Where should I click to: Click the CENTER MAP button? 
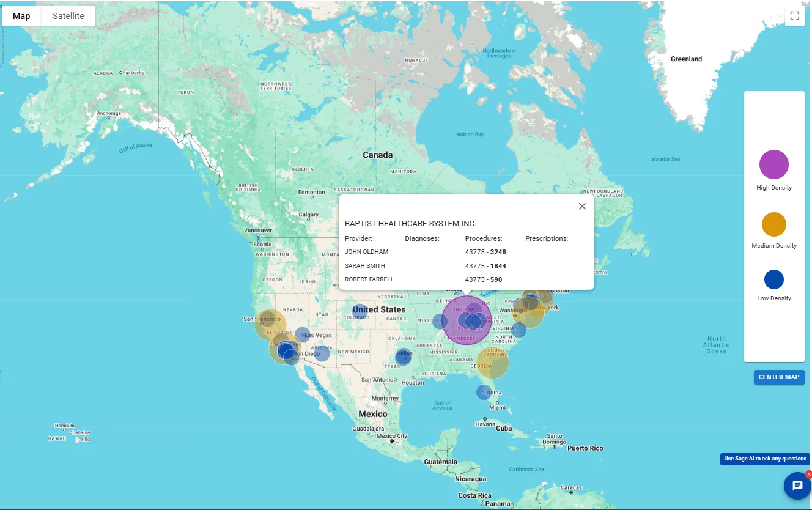(x=779, y=377)
